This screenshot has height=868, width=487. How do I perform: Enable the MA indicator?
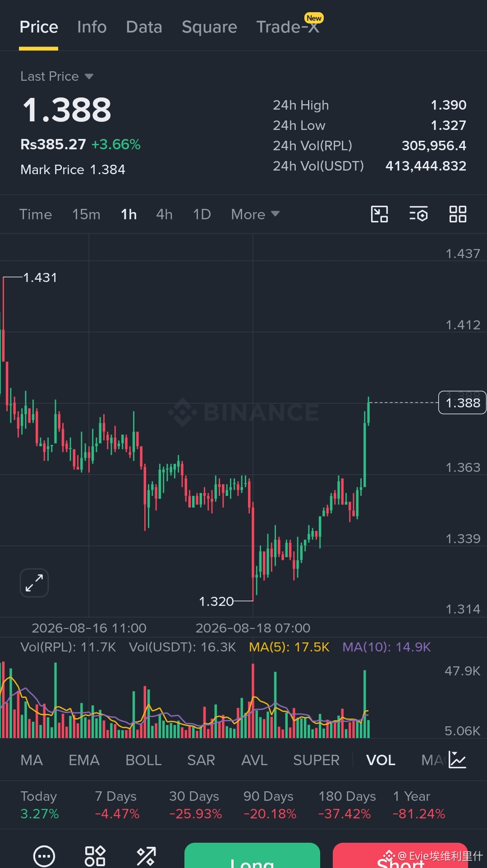[32, 760]
